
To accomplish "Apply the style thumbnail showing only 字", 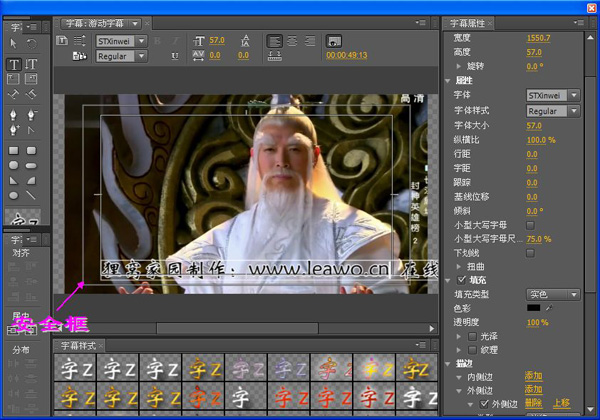I will 246,398.
